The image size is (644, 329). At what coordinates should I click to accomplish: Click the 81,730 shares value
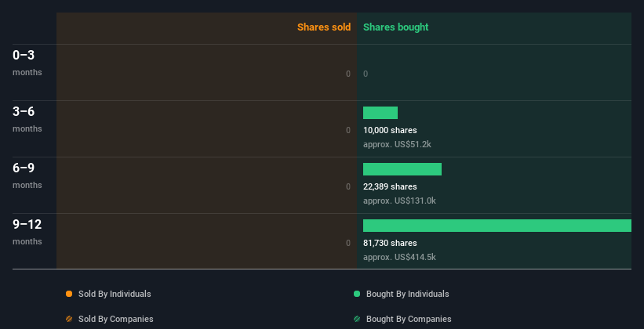tap(390, 243)
